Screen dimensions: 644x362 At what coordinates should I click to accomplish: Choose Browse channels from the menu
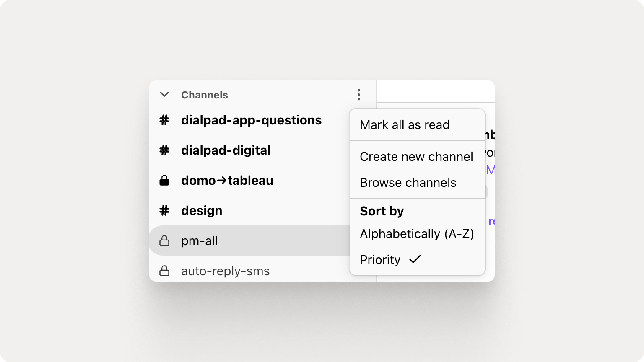point(408,183)
